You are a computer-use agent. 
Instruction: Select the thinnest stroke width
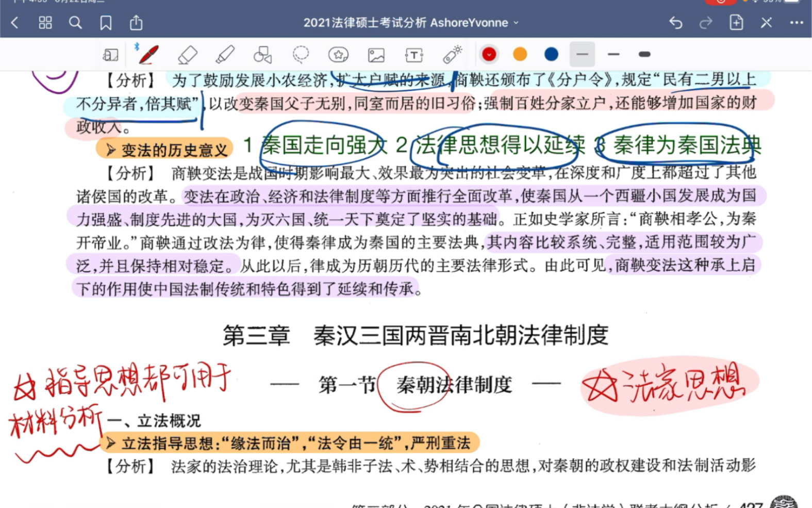click(582, 54)
